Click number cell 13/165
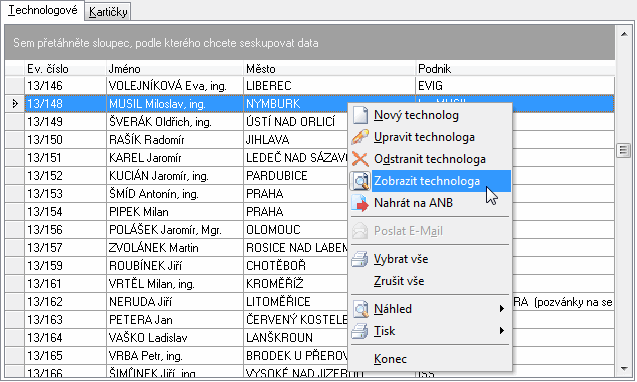Image resolution: width=637 pixels, height=382 pixels. click(65, 356)
